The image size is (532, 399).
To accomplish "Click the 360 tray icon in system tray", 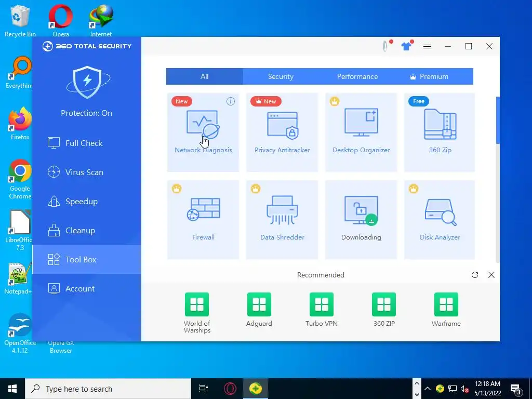I will (440, 389).
